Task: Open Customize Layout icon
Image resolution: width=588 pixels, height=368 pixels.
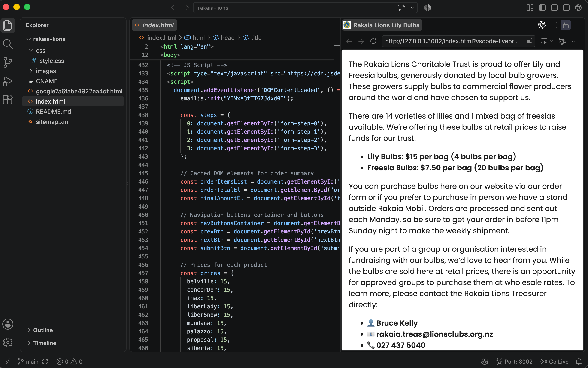Action: click(530, 8)
